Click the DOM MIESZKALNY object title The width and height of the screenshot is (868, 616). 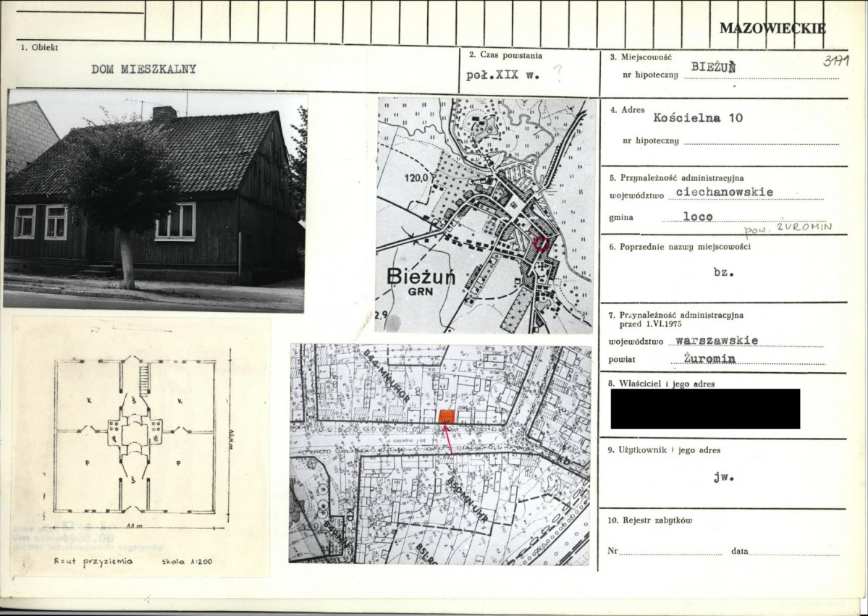[144, 69]
